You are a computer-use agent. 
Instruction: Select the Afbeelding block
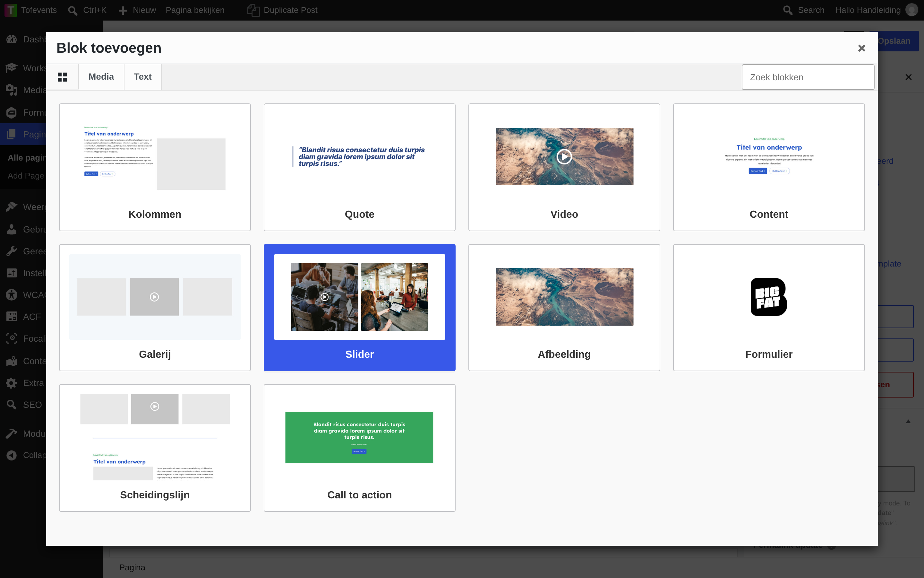click(x=564, y=307)
